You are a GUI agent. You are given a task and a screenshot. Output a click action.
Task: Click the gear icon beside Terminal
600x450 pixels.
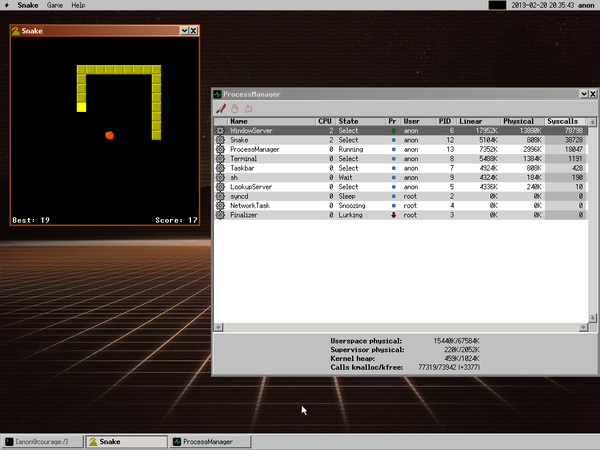220,159
